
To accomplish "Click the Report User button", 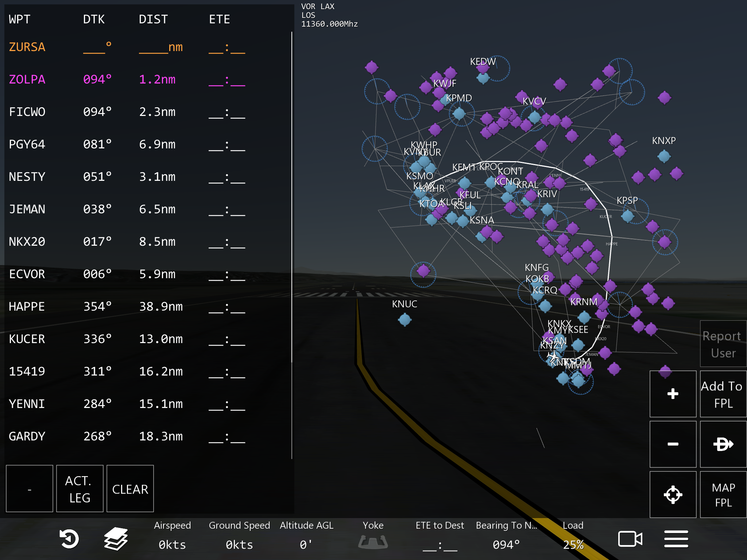I will pos(723,344).
